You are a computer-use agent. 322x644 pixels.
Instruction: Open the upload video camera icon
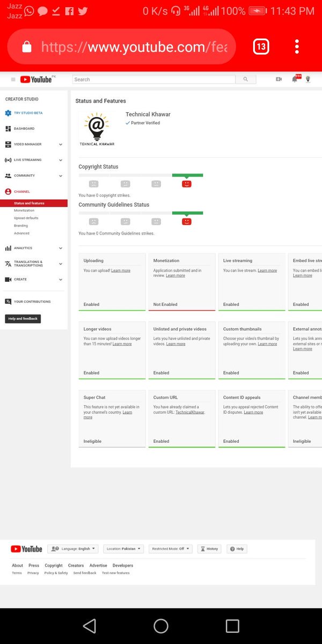(279, 79)
